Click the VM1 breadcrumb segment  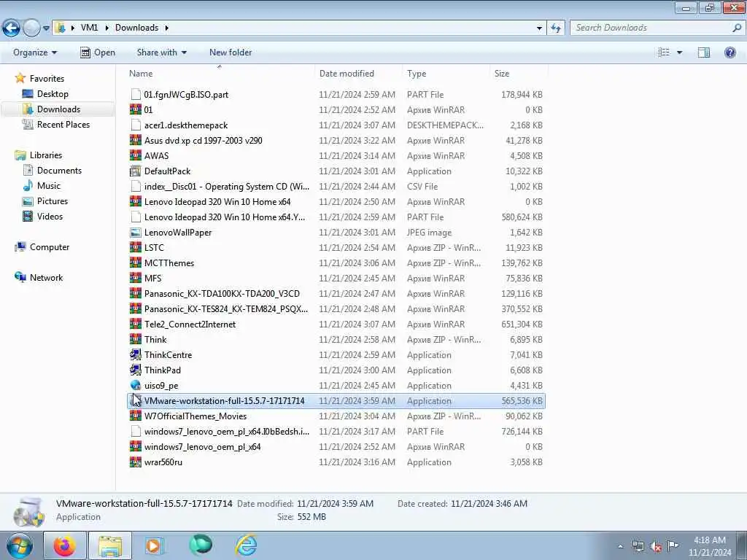tap(89, 28)
